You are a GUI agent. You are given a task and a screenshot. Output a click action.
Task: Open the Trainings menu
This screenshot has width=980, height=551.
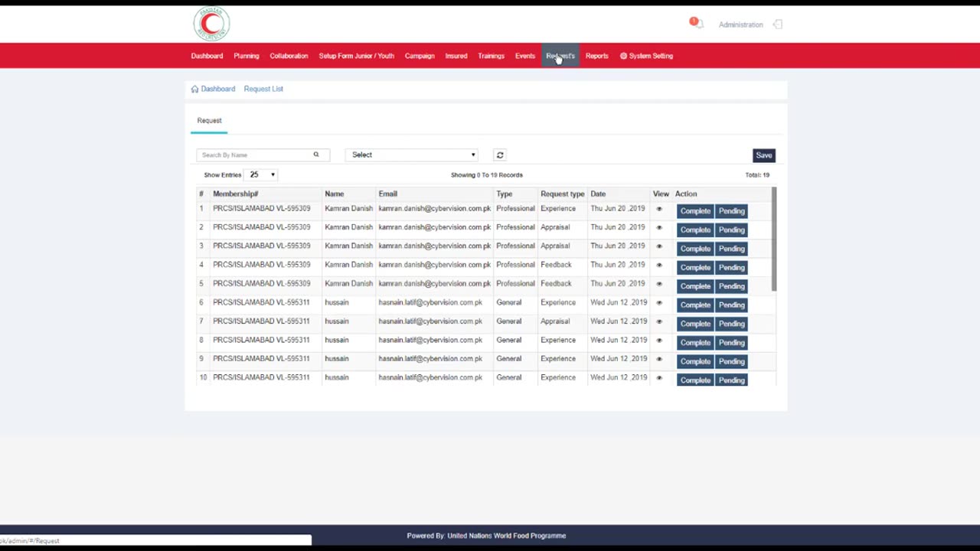tap(491, 56)
